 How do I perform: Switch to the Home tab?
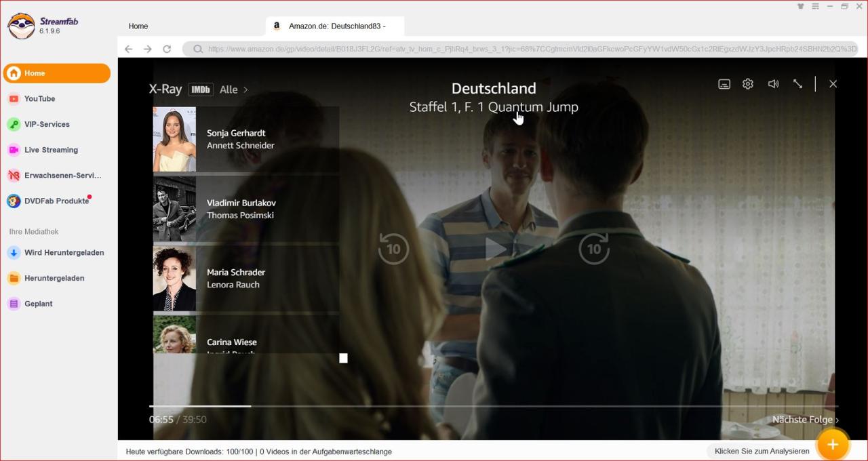pyautogui.click(x=138, y=26)
